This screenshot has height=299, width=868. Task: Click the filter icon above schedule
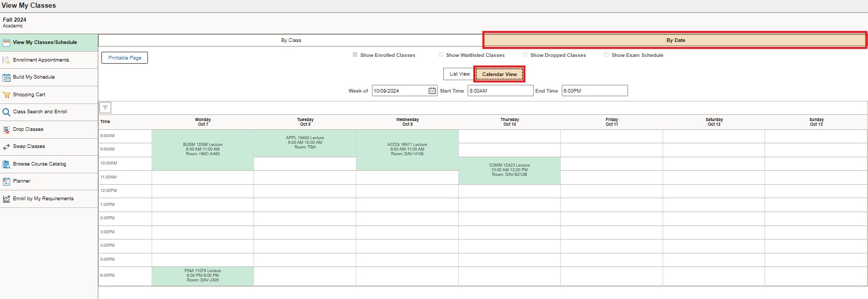coord(105,108)
